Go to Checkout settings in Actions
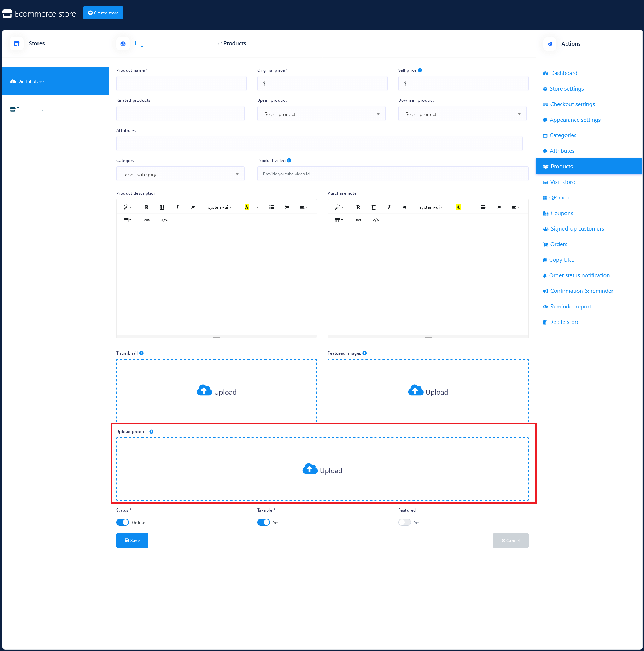 pyautogui.click(x=572, y=104)
